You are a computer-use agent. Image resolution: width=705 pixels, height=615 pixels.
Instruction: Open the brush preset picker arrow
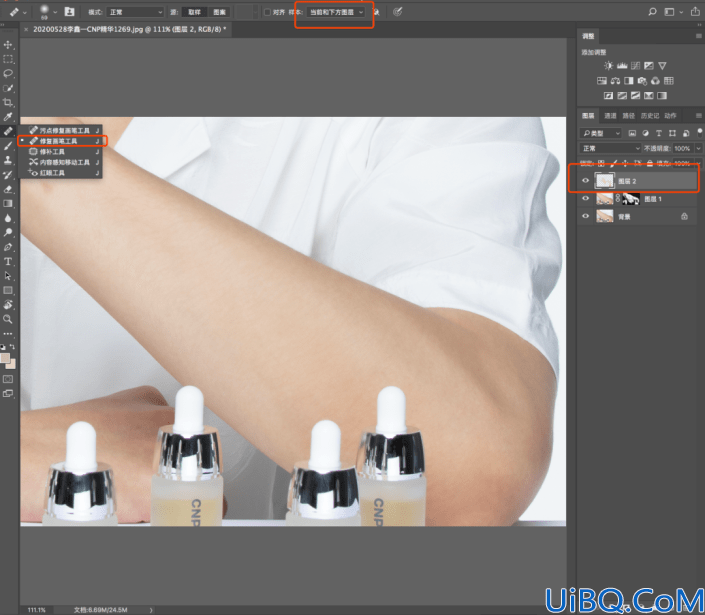[x=55, y=12]
